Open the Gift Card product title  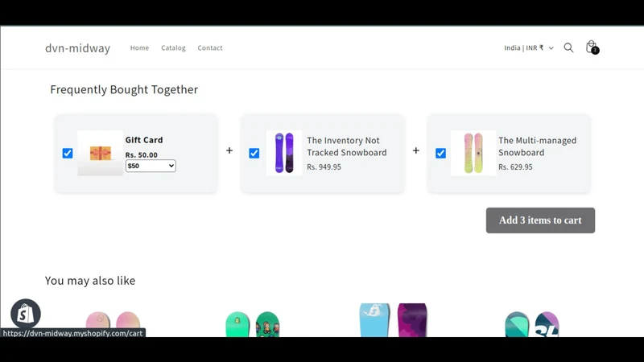(144, 140)
